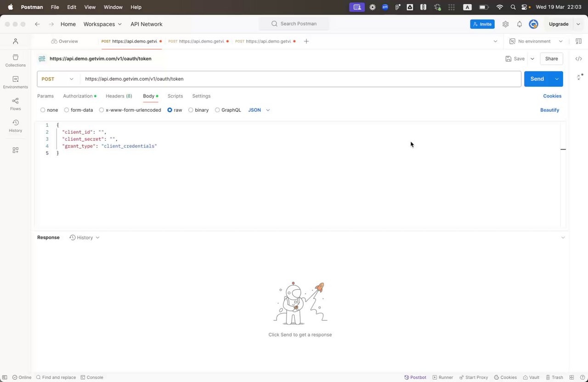Click the Send button
The height and width of the screenshot is (382, 588).
pos(537,79)
